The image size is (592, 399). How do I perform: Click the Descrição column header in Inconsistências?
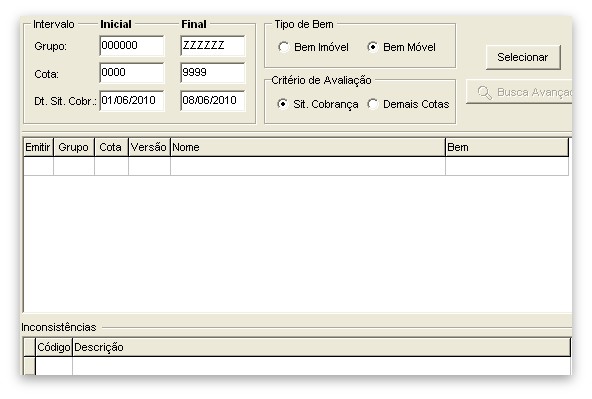click(321, 347)
